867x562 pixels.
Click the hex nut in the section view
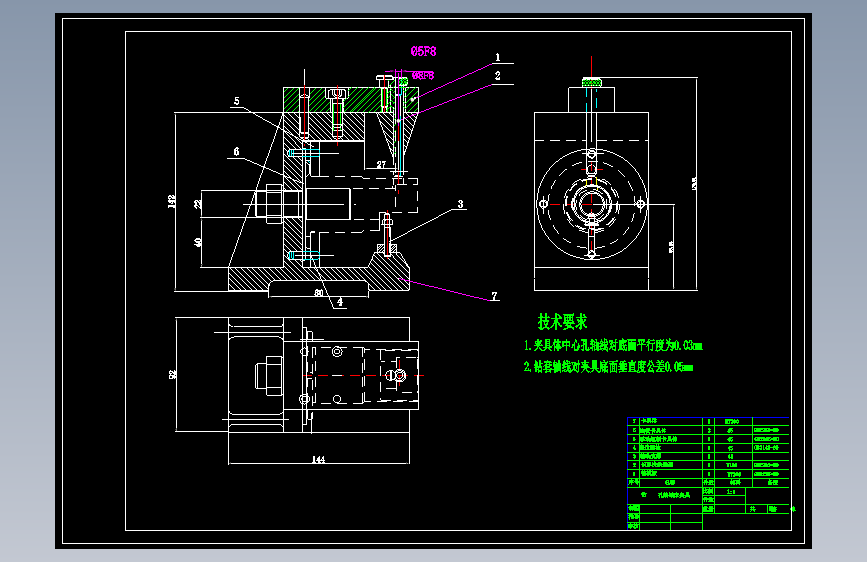tap(274, 204)
